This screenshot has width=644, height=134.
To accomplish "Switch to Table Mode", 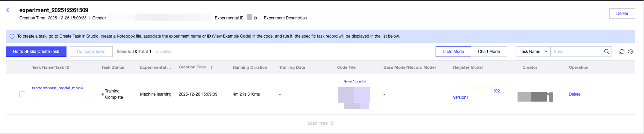I will (x=453, y=52).
